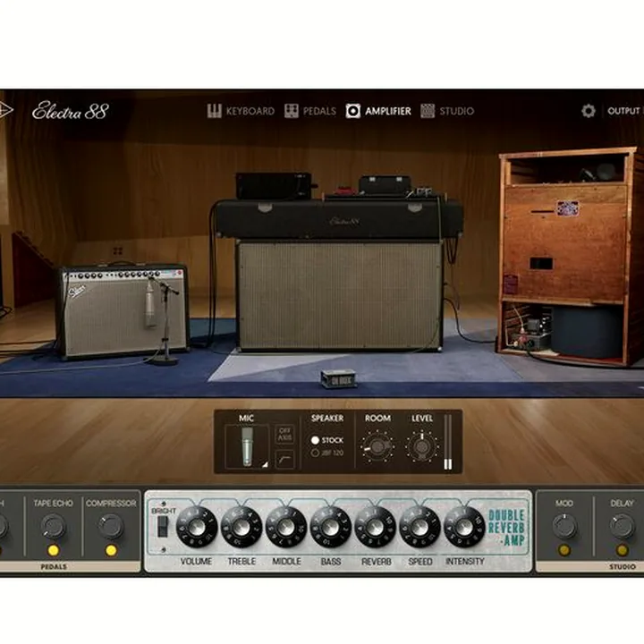
Task: Click the Intensity knob on the amp
Action: coord(464,527)
